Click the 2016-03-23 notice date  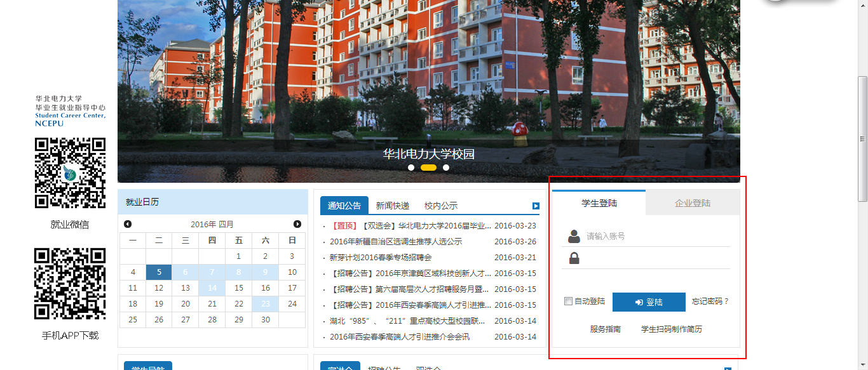coord(515,226)
